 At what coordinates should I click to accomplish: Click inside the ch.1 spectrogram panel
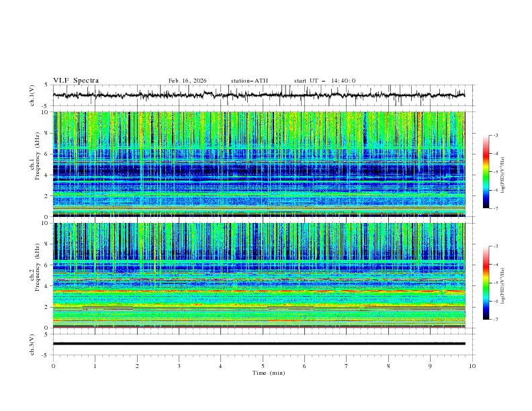[x=263, y=164]
